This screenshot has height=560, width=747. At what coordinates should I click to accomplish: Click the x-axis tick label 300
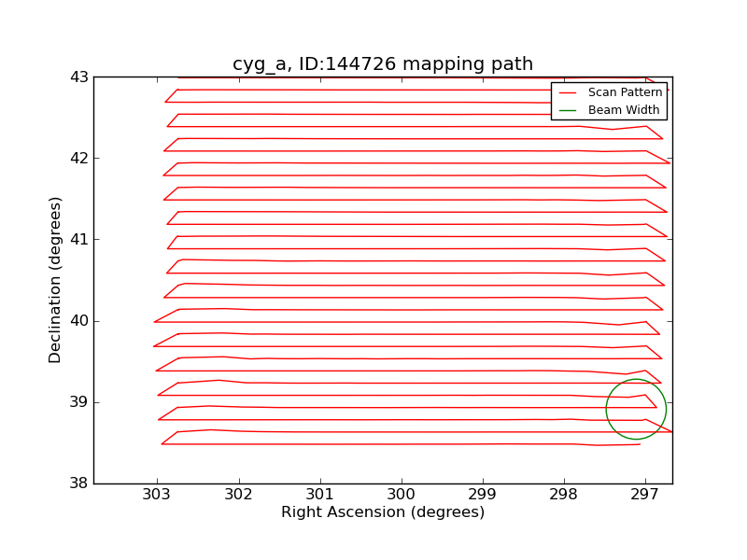tap(402, 494)
